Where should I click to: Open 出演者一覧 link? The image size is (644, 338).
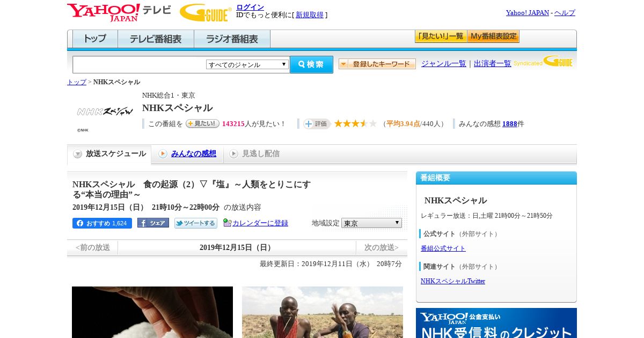click(492, 64)
